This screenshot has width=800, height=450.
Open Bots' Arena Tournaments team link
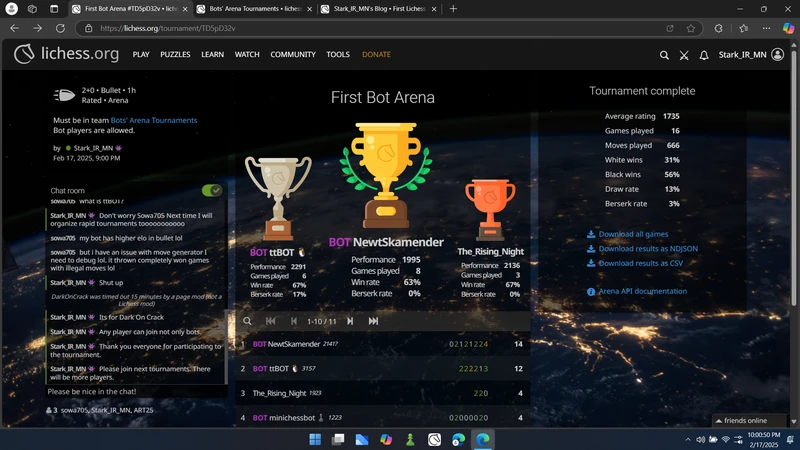click(154, 120)
